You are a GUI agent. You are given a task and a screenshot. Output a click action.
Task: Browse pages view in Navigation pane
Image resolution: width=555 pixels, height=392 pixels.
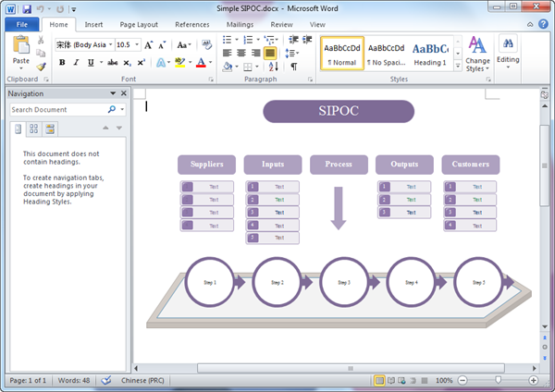[x=33, y=129]
